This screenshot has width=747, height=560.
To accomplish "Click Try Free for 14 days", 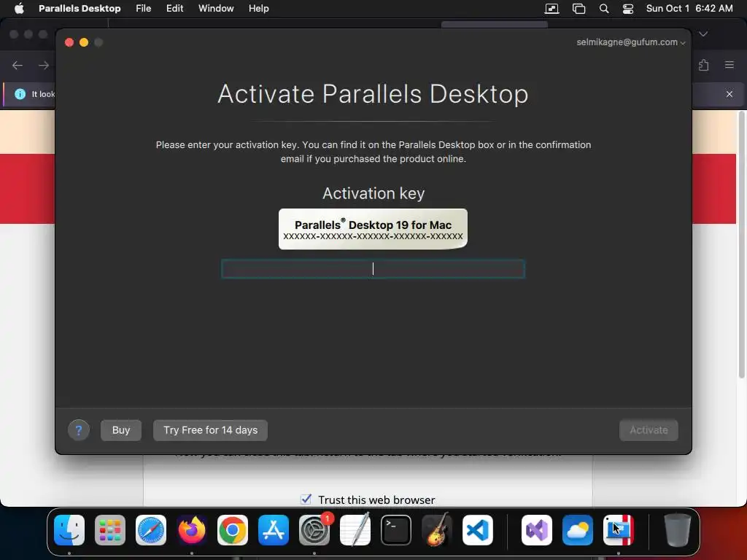I will tap(210, 430).
